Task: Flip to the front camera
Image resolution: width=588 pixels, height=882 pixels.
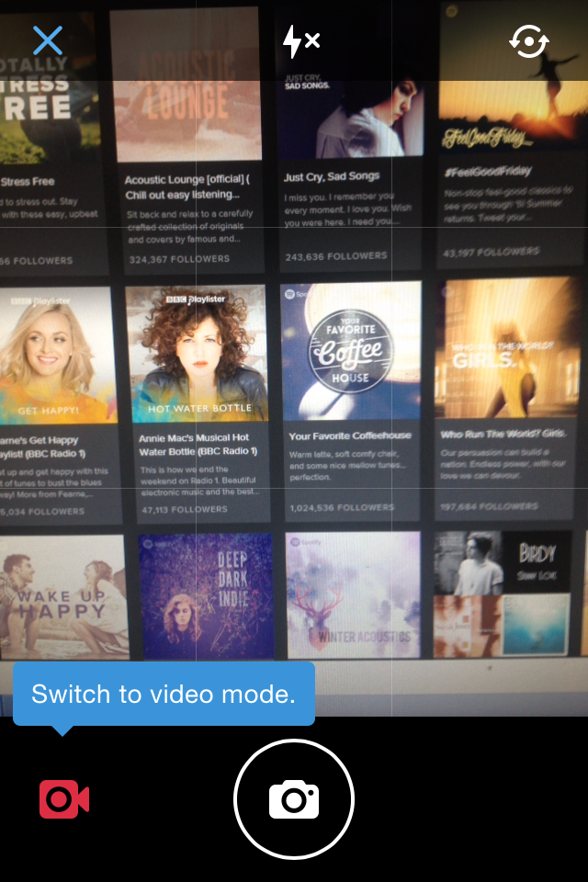Action: coord(529,41)
